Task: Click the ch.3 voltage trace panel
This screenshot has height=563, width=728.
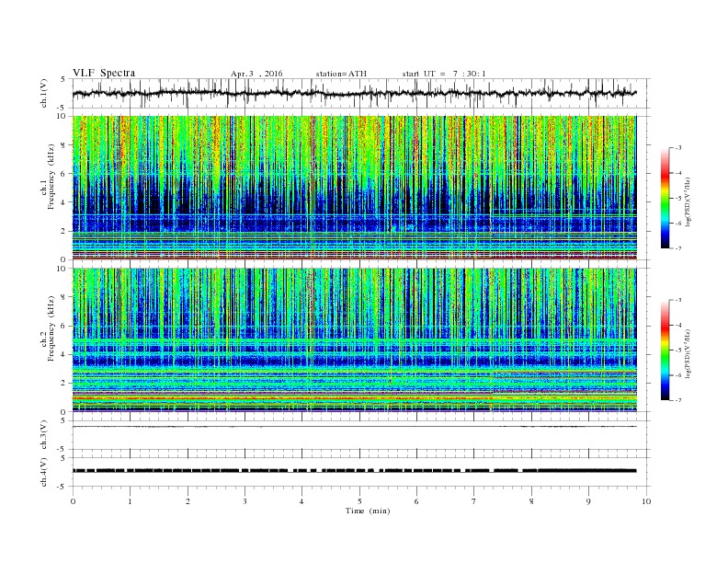Action: 361,435
